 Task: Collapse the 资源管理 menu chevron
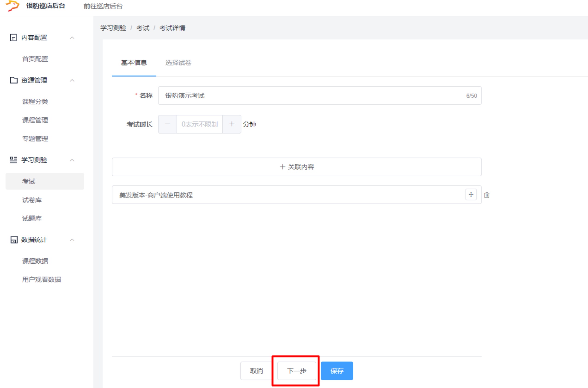(x=72, y=80)
